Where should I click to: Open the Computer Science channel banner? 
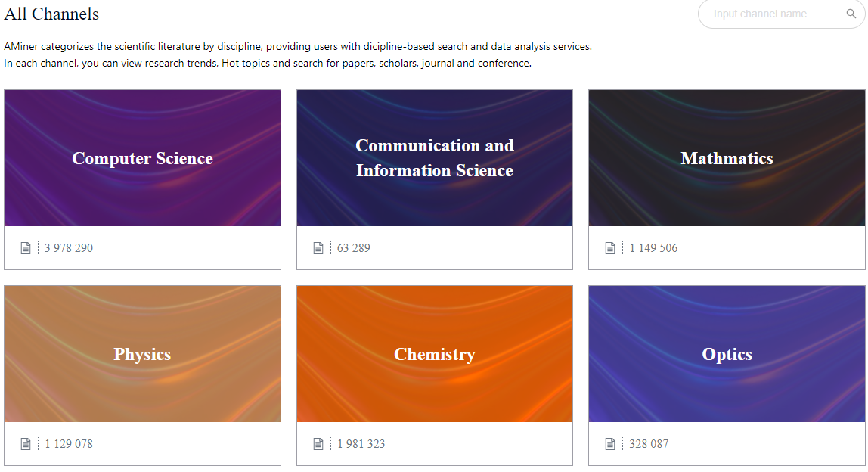pos(142,158)
